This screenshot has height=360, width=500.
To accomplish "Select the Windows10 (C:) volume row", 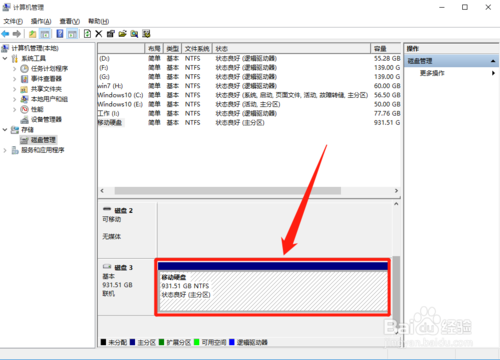I will click(x=249, y=95).
